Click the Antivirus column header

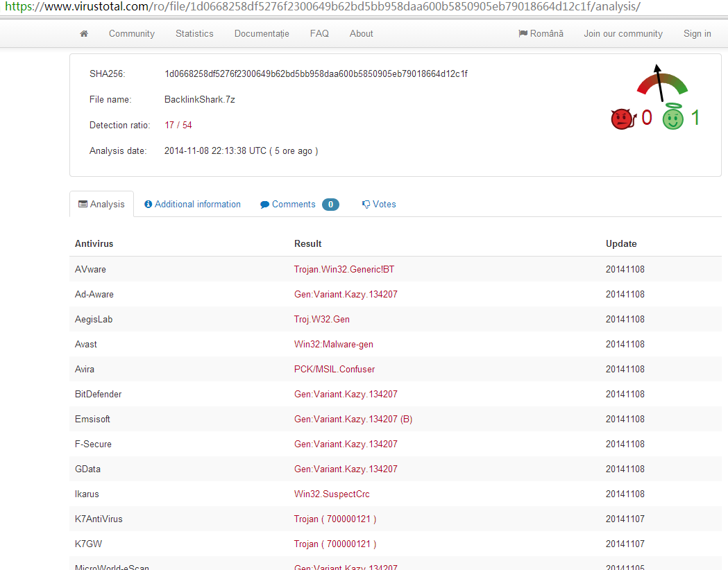[94, 244]
